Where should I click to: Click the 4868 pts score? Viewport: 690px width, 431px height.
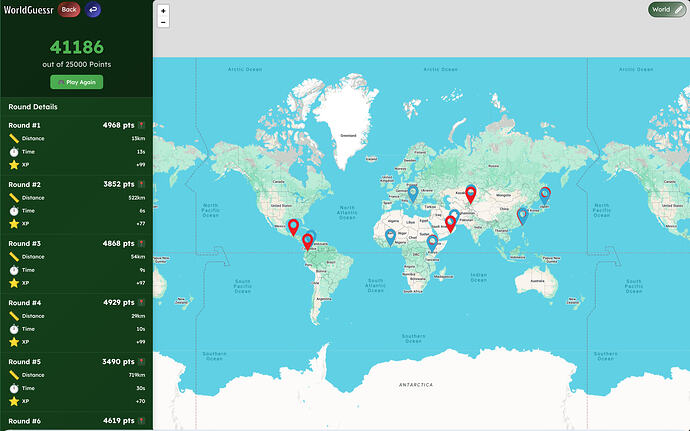(x=119, y=243)
